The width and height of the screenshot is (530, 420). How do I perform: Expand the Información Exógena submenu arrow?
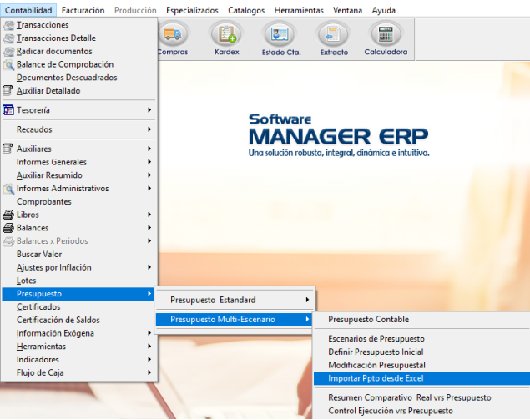pyautogui.click(x=149, y=333)
